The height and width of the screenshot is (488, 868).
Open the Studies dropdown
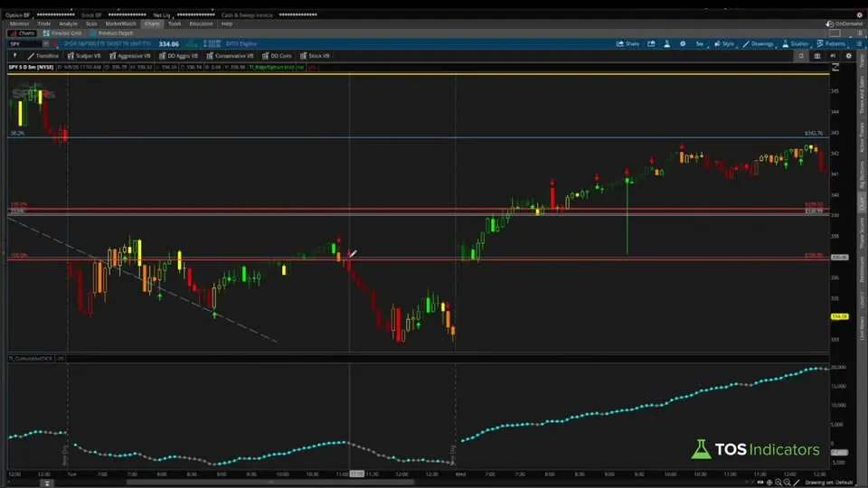tap(795, 43)
